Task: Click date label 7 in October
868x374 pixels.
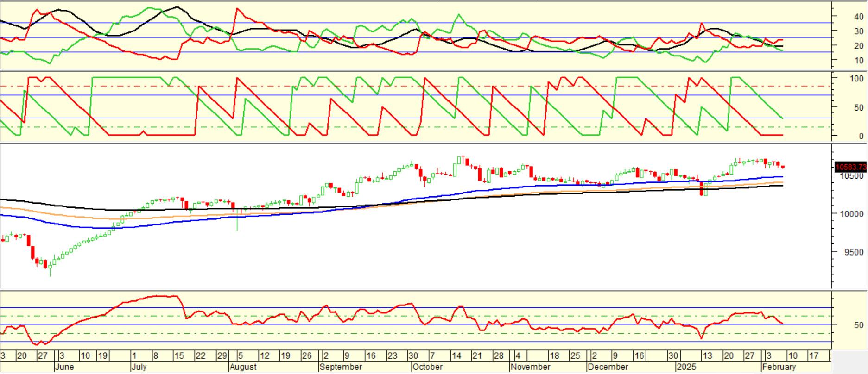Action: click(432, 356)
